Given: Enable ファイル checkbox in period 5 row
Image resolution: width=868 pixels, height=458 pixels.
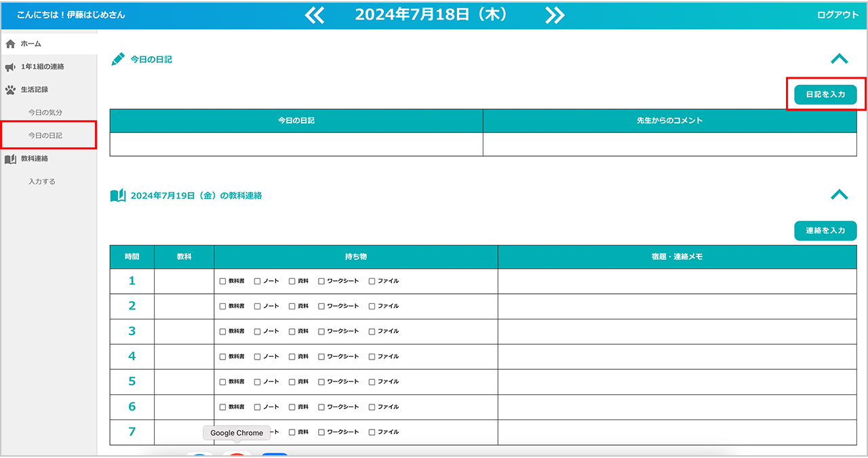Looking at the screenshot, I should coord(372,381).
